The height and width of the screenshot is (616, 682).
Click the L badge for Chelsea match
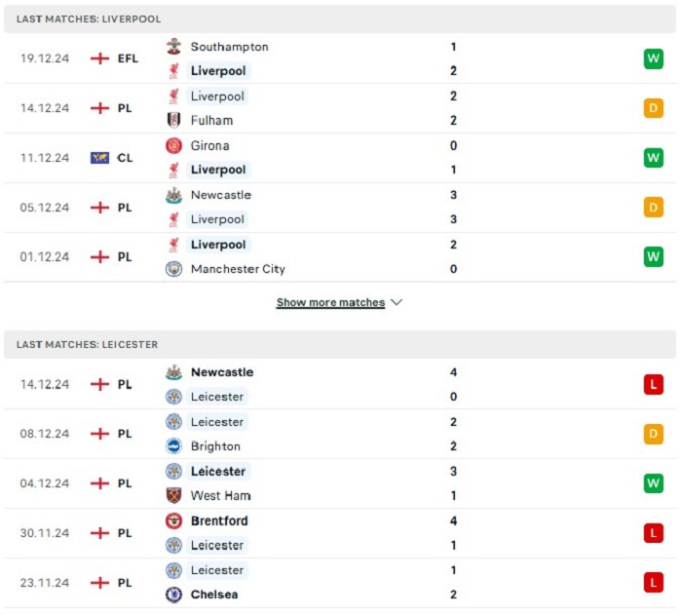[x=654, y=583]
